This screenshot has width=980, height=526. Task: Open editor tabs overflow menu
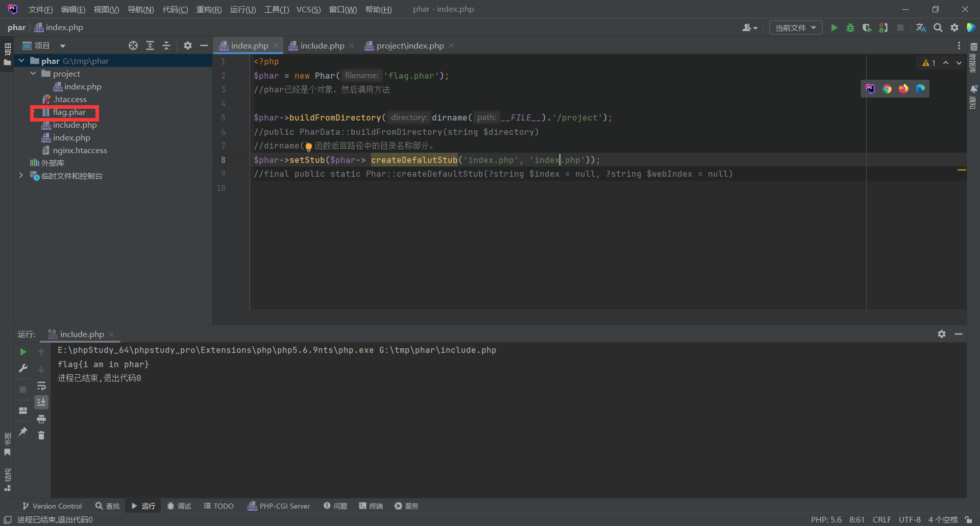pos(959,45)
